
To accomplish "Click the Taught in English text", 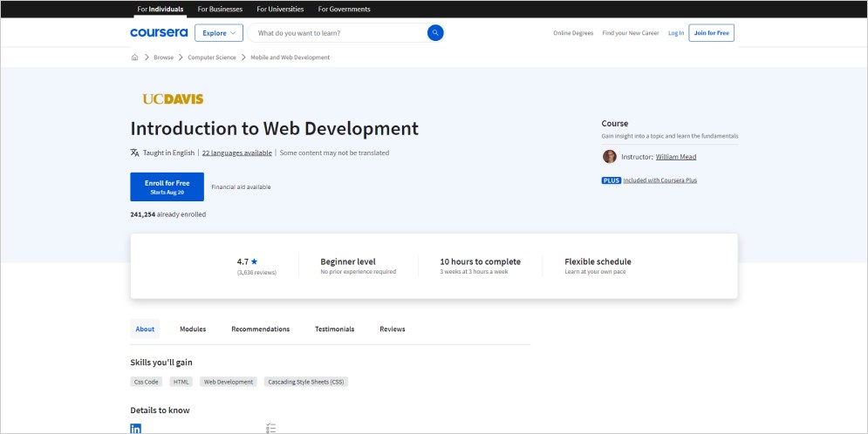I will point(169,153).
